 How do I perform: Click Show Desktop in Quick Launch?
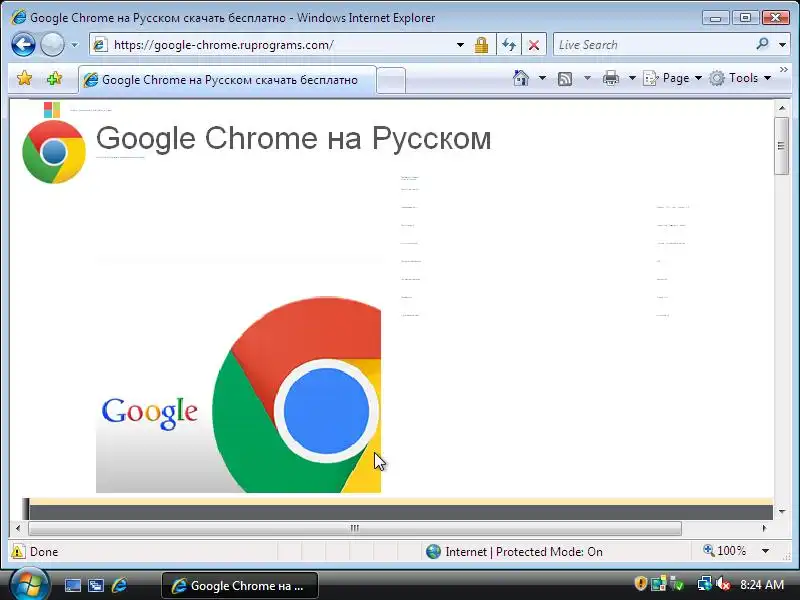tap(72, 586)
